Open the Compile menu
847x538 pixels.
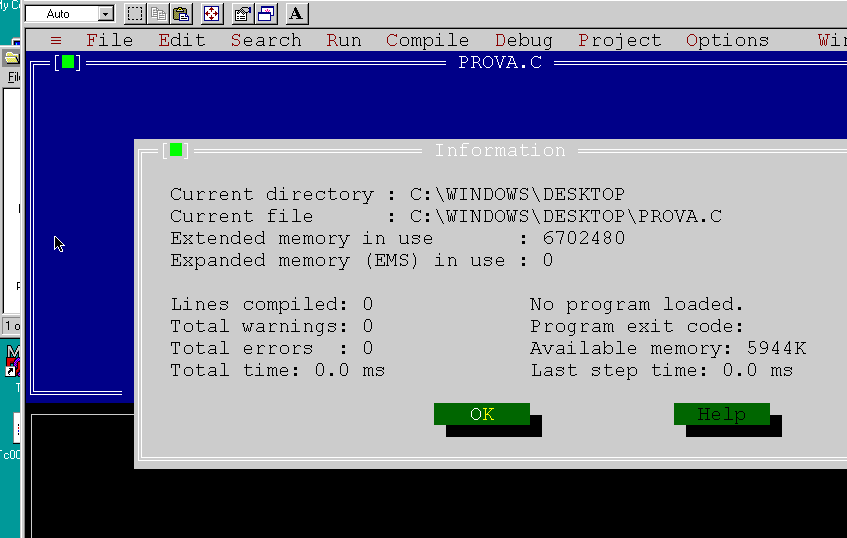tap(427, 40)
